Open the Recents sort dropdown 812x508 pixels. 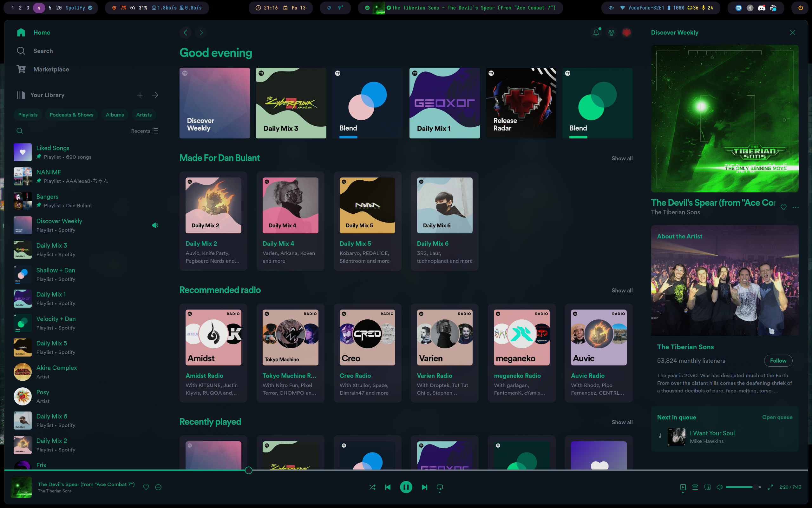coord(144,131)
